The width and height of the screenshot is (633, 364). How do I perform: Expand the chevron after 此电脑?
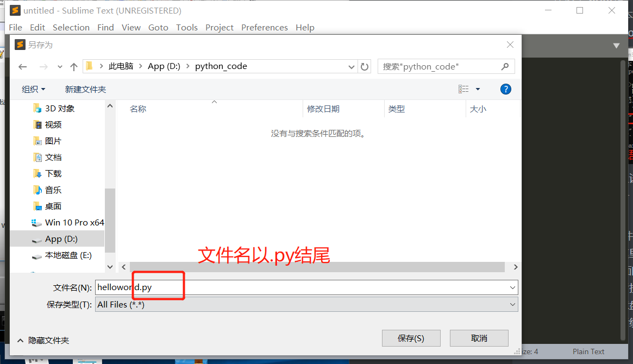[141, 66]
